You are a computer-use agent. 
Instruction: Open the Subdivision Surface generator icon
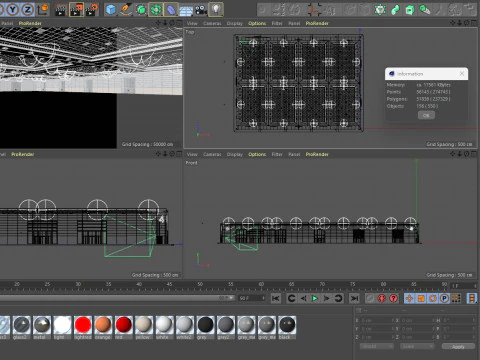tap(141, 10)
